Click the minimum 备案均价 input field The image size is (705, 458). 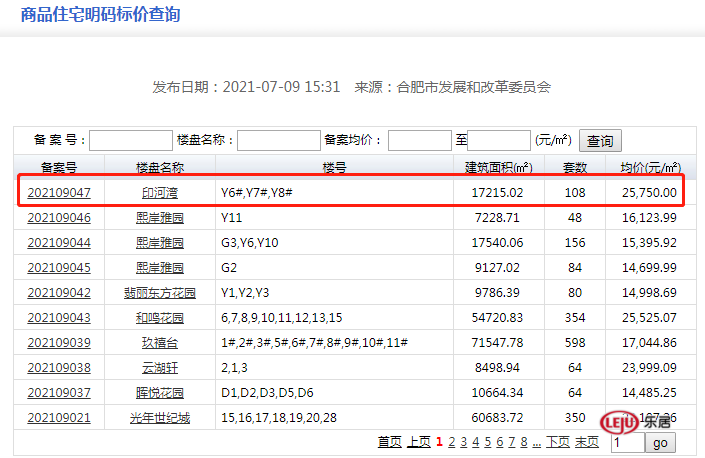(419, 140)
